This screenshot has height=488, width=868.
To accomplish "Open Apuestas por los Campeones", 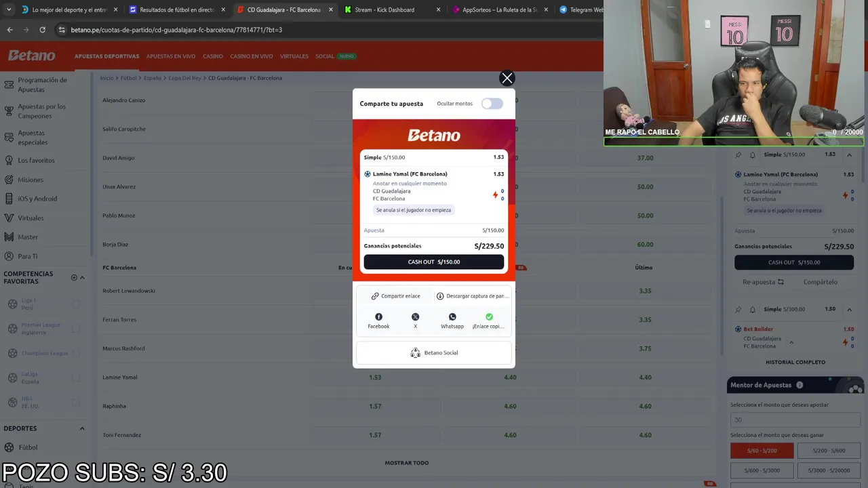I will (42, 111).
